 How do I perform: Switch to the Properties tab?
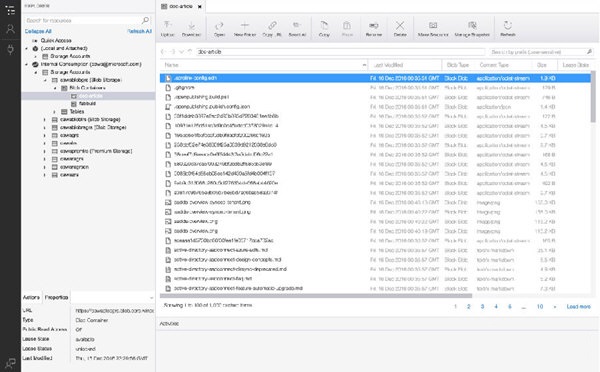[x=56, y=297]
